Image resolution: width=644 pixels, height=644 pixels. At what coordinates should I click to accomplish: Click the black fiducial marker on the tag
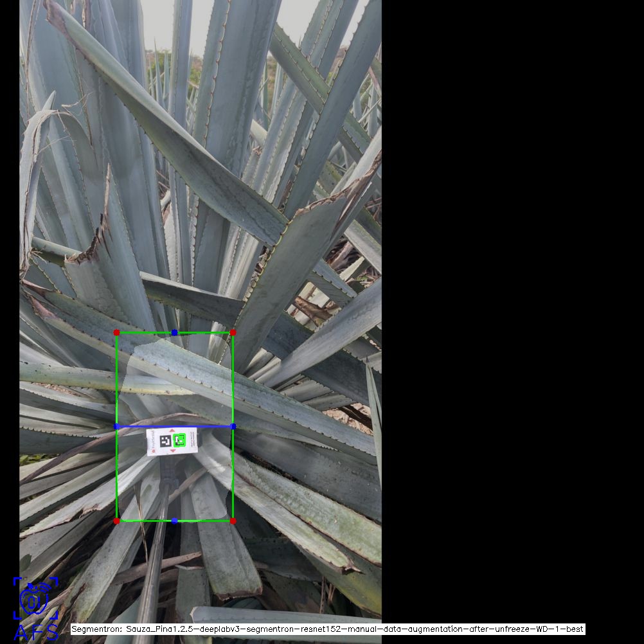[166, 442]
